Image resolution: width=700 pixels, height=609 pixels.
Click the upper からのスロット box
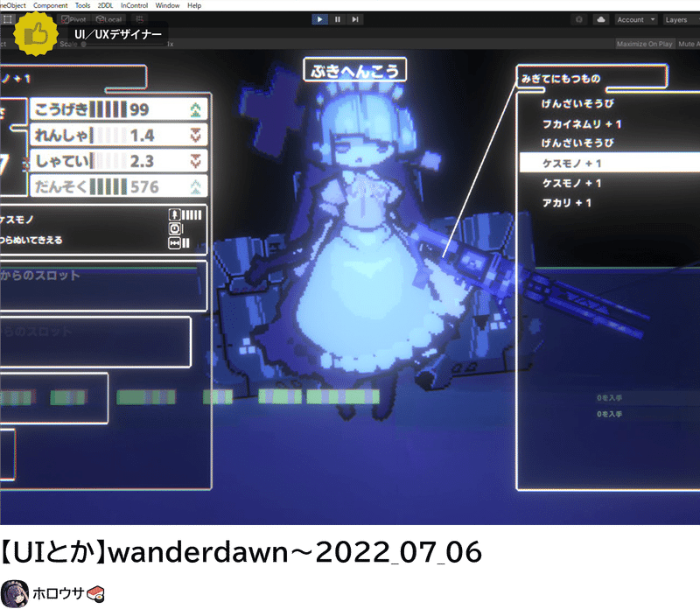coord(103,286)
